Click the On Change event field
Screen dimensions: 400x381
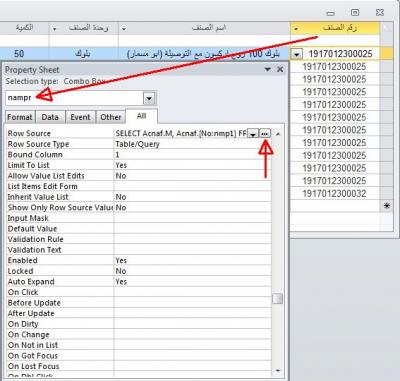click(192, 334)
